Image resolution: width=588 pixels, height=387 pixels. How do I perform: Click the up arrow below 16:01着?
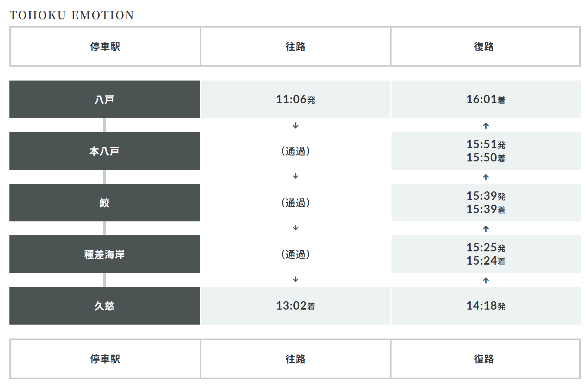(x=486, y=126)
